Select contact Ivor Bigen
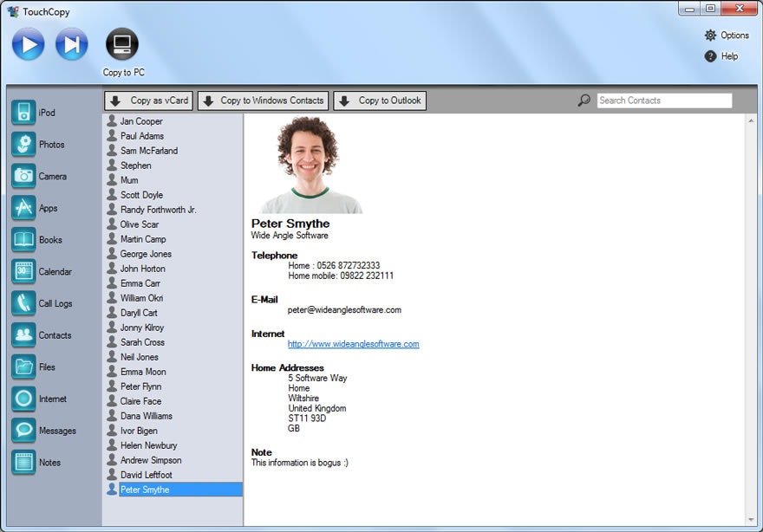763x532 pixels. 139,431
